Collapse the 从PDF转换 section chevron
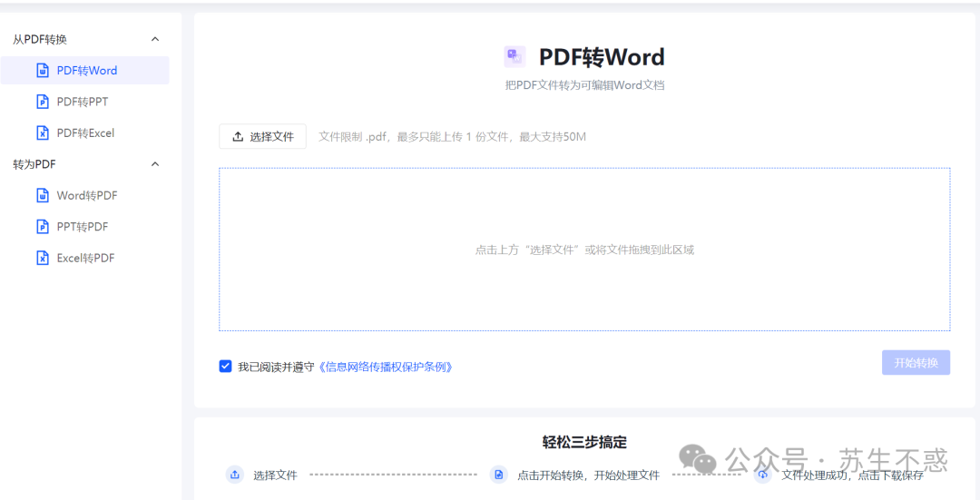 156,39
